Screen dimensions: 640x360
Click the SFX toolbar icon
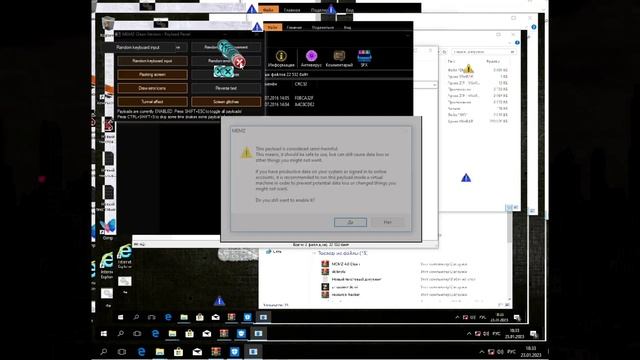tap(364, 58)
